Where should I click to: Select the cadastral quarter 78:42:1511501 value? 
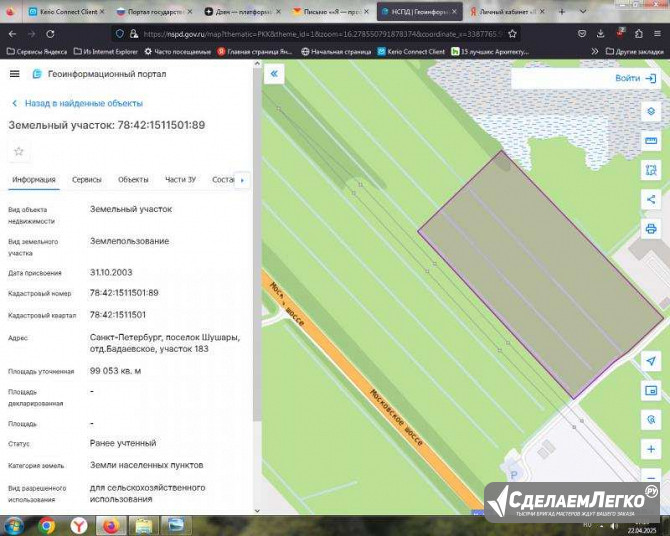pyautogui.click(x=118, y=315)
